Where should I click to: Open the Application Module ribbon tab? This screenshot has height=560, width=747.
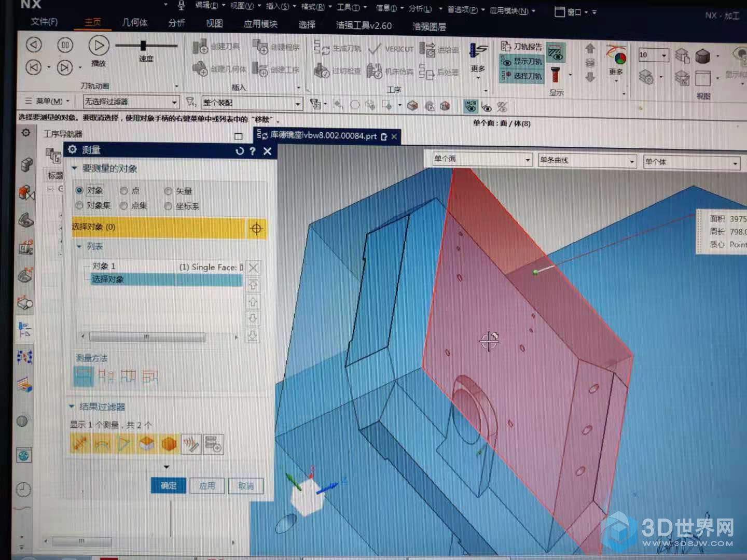(x=260, y=24)
